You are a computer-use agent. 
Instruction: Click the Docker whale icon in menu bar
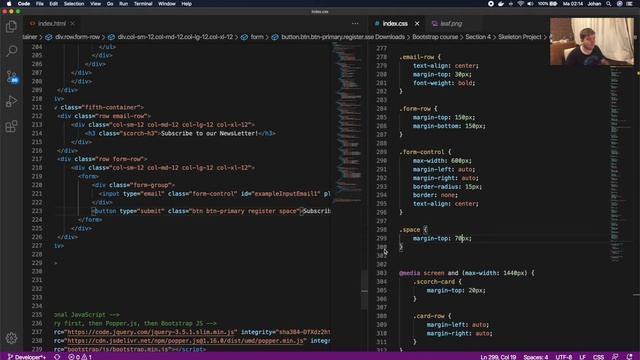click(x=501, y=4)
